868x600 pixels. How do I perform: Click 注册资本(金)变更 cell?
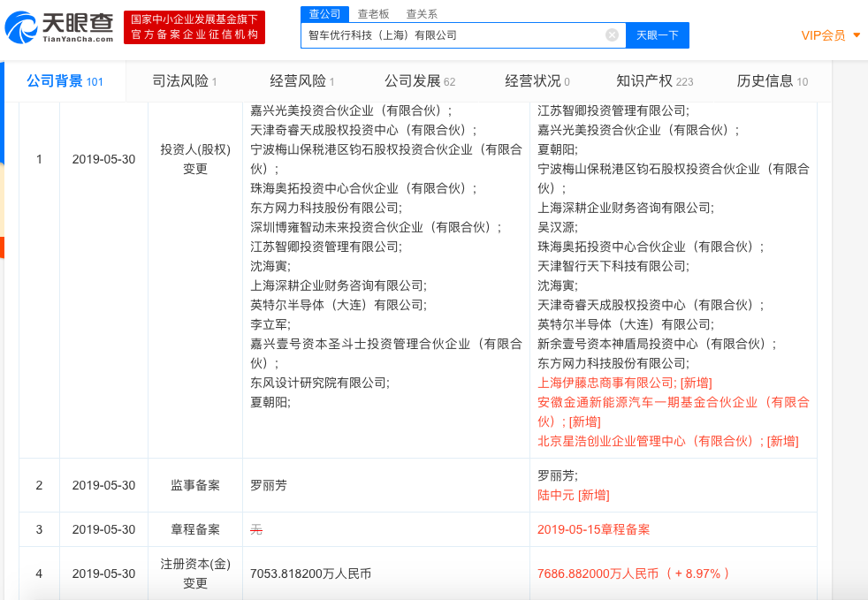194,573
